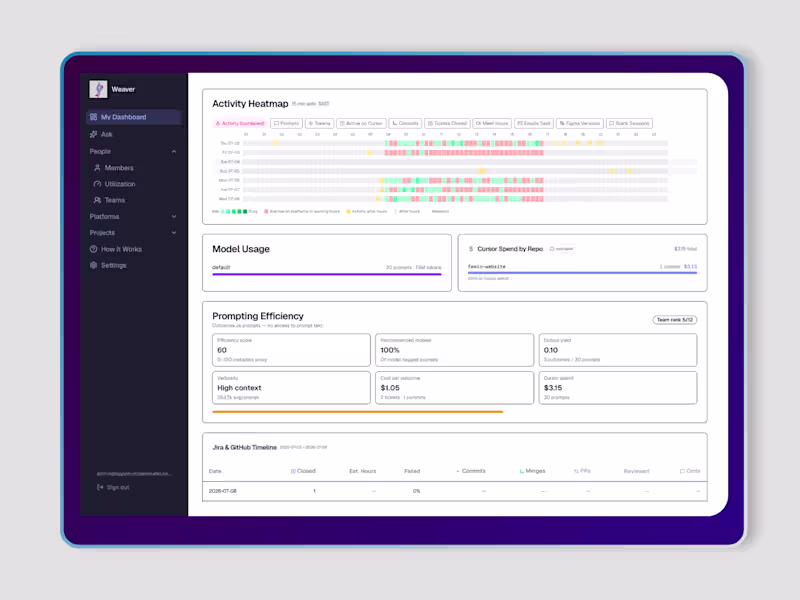The height and width of the screenshot is (600, 800).
Task: Click the default model usage bar
Action: tap(327, 274)
